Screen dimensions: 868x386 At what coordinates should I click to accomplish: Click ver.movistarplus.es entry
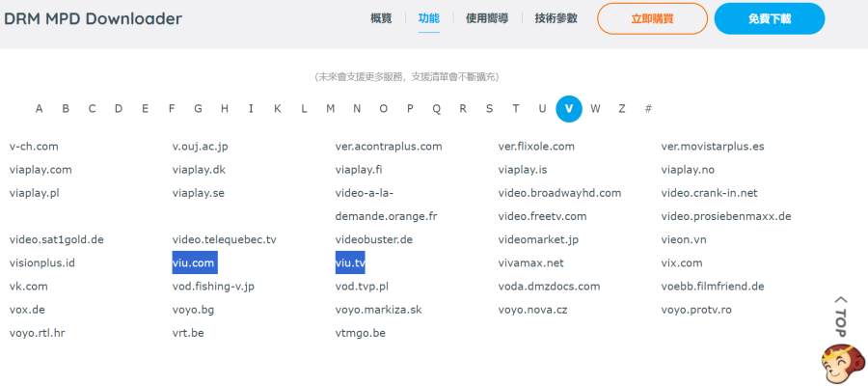[x=713, y=147]
